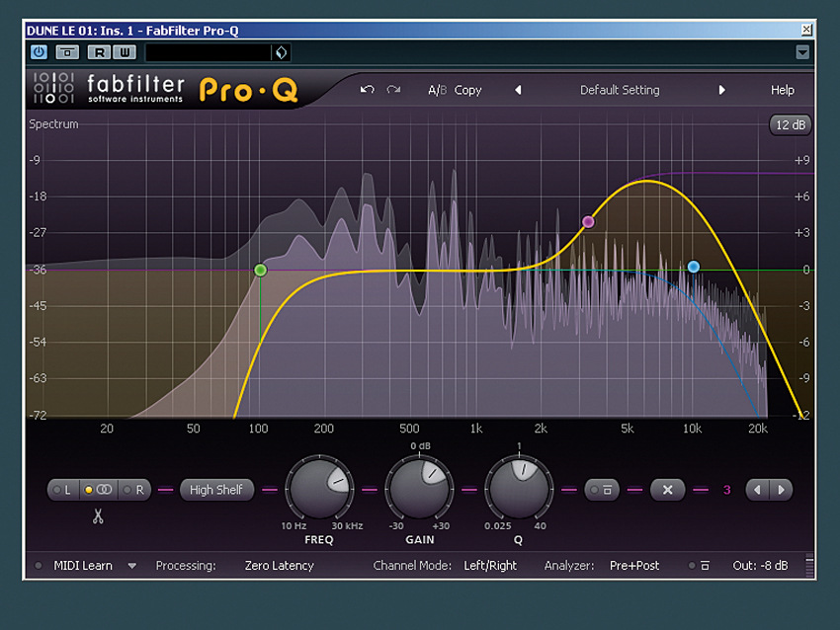Delete the selected band with X button

tap(667, 490)
